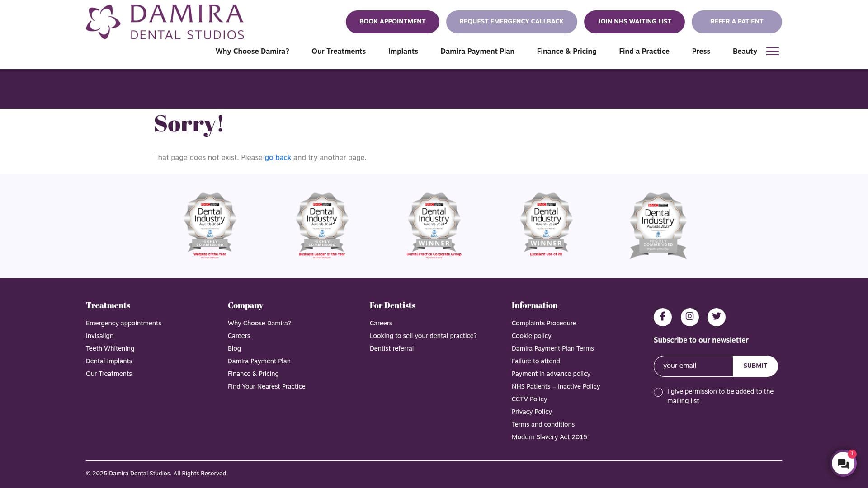This screenshot has height=488, width=868.
Task: Open Find Your Nearest Practice link
Action: pos(266,386)
